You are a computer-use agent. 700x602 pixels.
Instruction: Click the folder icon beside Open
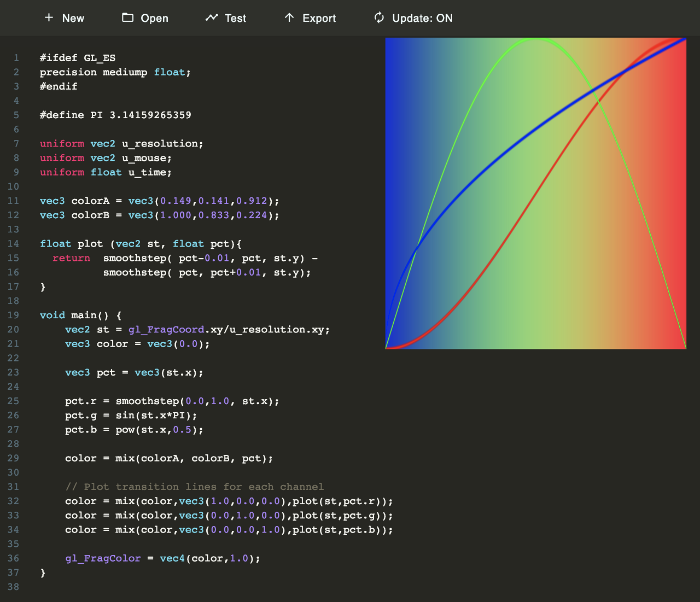[x=127, y=17]
